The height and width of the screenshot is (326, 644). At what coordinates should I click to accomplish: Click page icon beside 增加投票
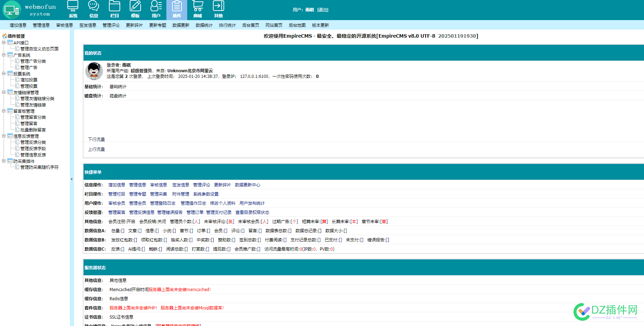(x=17, y=80)
